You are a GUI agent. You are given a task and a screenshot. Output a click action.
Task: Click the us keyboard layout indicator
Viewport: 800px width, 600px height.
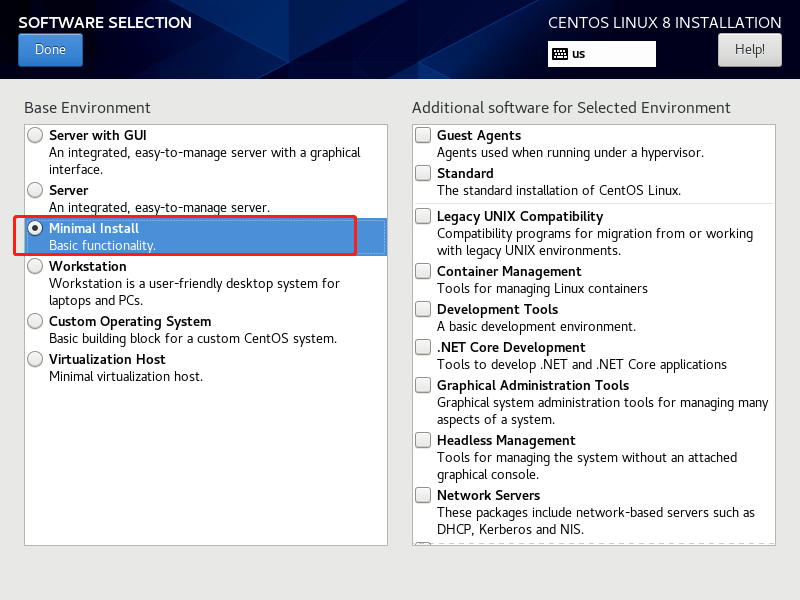click(579, 54)
